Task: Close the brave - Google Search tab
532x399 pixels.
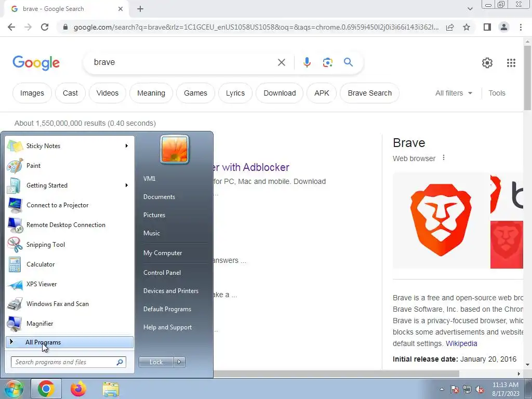Action: coord(121,9)
